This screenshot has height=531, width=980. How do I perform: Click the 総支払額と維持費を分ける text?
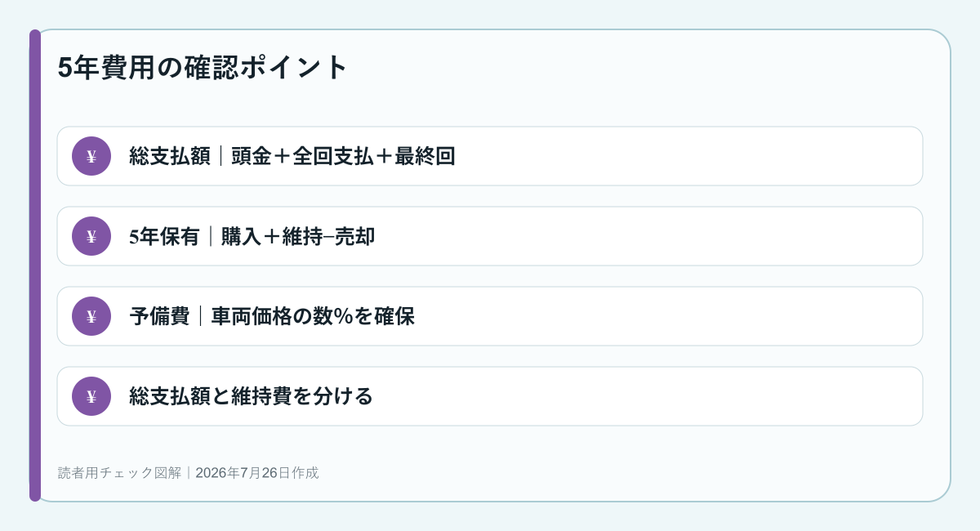[x=252, y=396]
